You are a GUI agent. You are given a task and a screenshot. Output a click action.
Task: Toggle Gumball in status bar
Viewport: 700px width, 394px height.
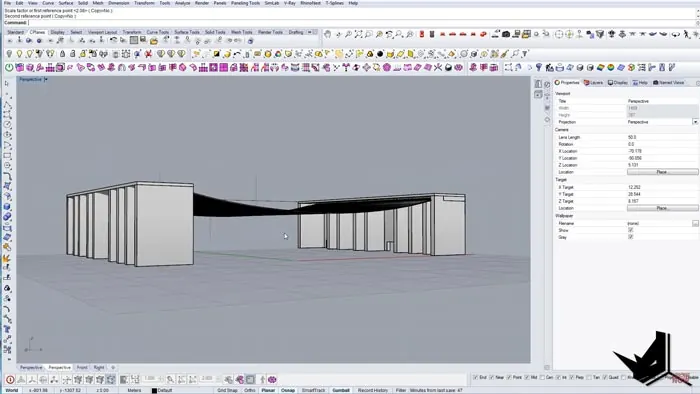point(341,390)
